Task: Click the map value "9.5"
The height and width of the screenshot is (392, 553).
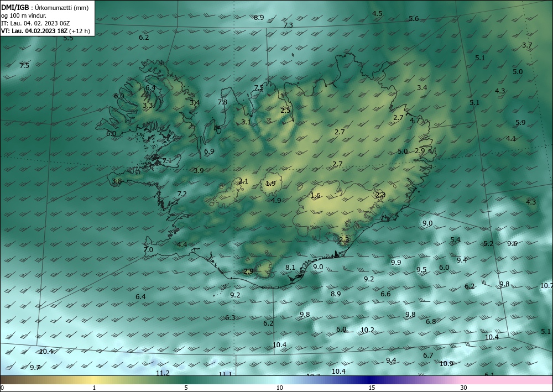Action: [x=421, y=269]
